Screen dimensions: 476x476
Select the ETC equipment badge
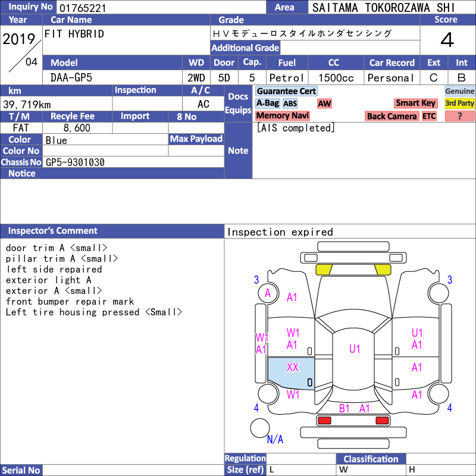pos(429,116)
